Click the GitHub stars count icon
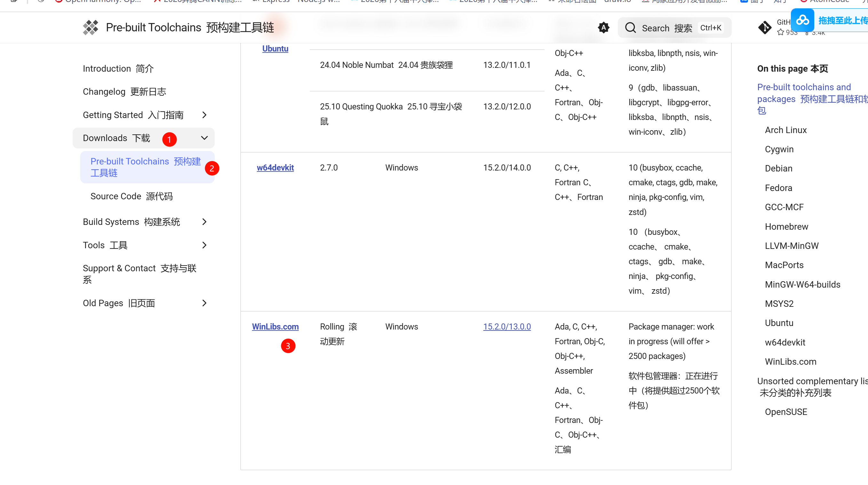Viewport: 868px width, 485px height. pyautogui.click(x=780, y=32)
